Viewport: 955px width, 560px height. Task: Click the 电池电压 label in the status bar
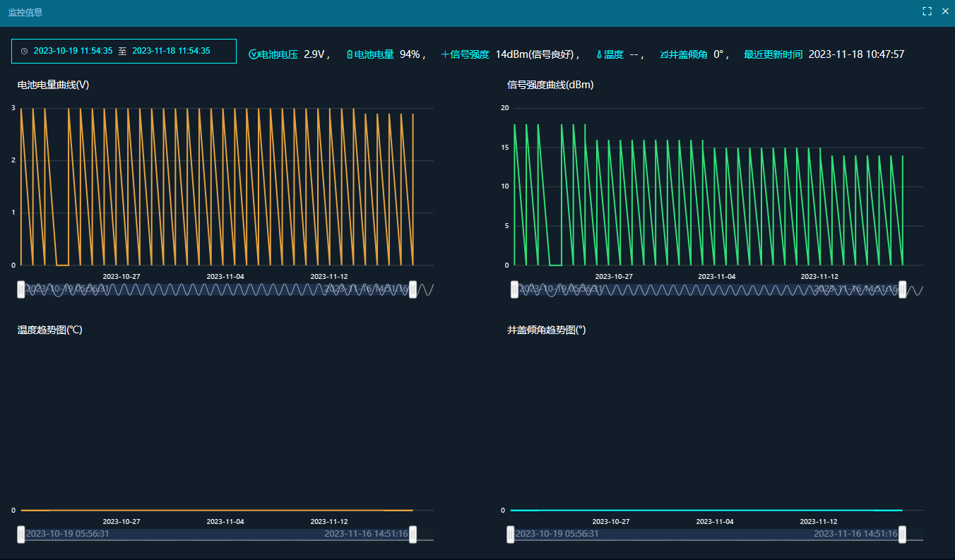(x=278, y=54)
